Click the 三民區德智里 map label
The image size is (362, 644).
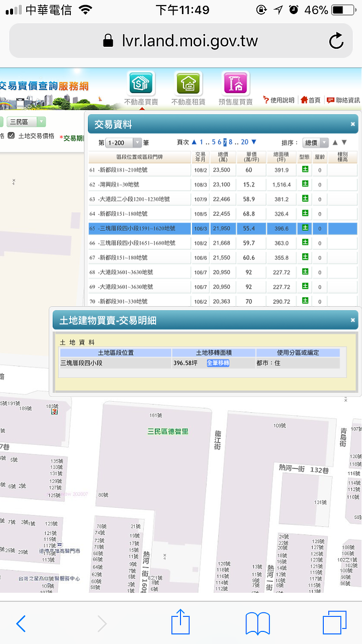pyautogui.click(x=168, y=431)
